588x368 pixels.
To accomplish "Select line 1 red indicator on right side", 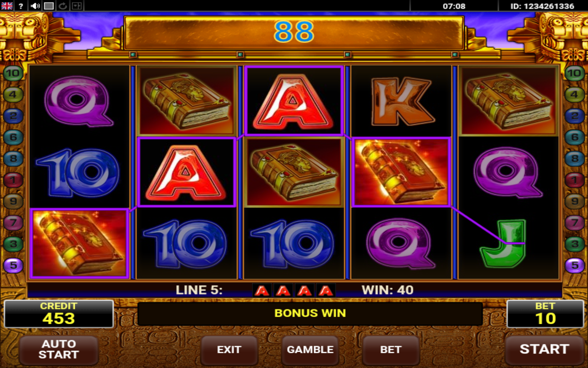I will point(575,180).
